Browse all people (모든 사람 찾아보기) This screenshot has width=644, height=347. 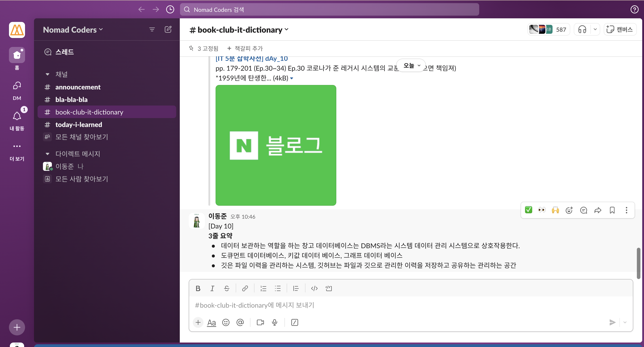tap(107, 179)
